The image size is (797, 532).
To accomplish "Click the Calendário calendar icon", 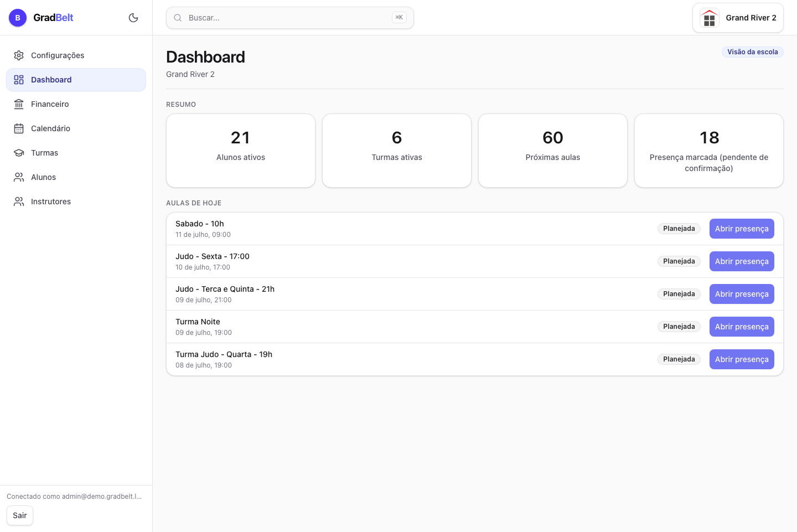I will click(19, 128).
